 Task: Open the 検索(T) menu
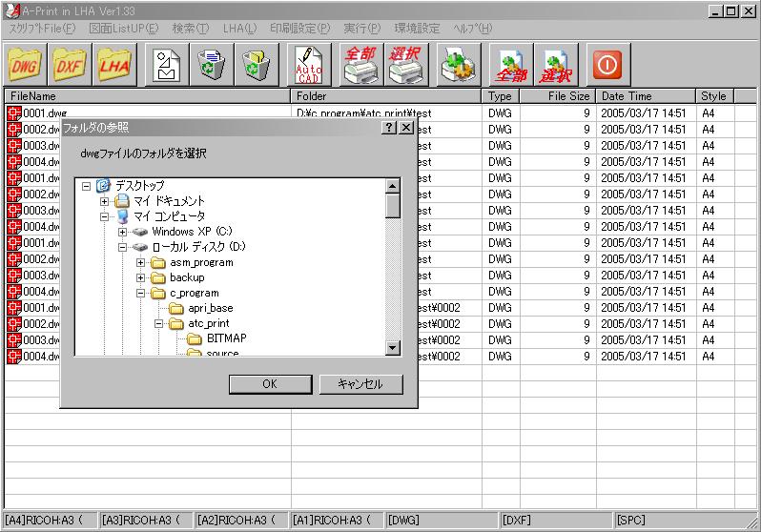(190, 29)
